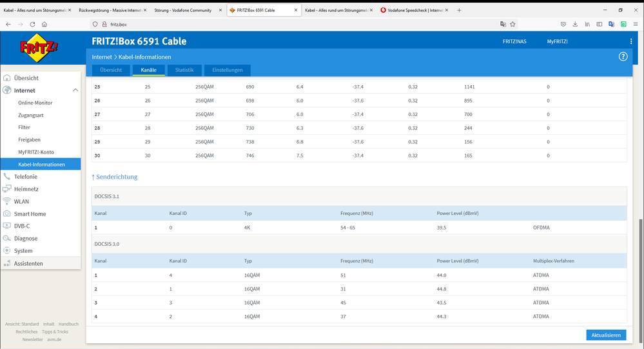The image size is (644, 349).
Task: Open MyFRITZ!-Konto in the sidebar
Action: point(36,152)
